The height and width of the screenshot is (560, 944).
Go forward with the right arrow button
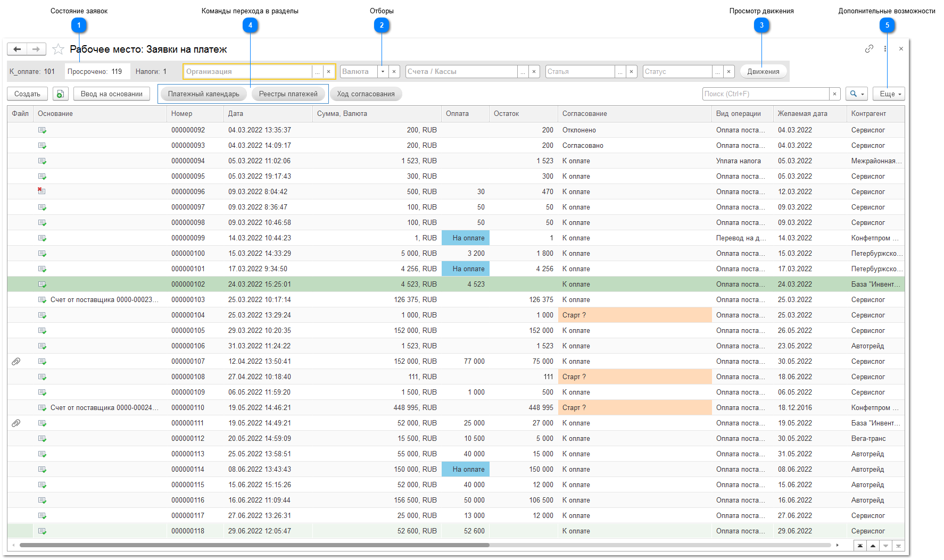(x=36, y=49)
